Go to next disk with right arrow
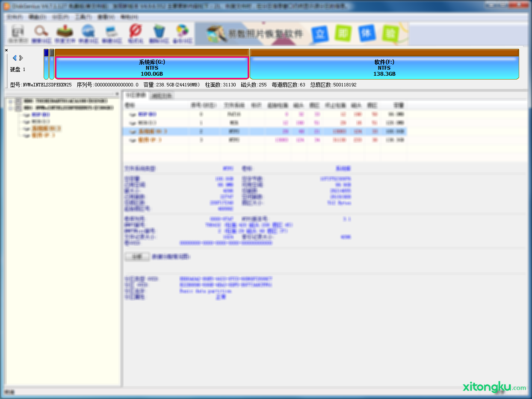The image size is (532, 399). [x=21, y=58]
